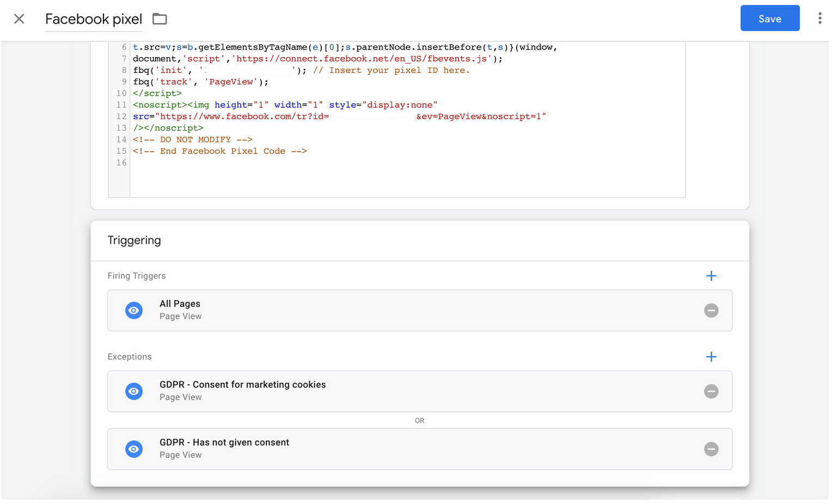
Task: Remove the All Pages firing trigger
Action: click(711, 311)
